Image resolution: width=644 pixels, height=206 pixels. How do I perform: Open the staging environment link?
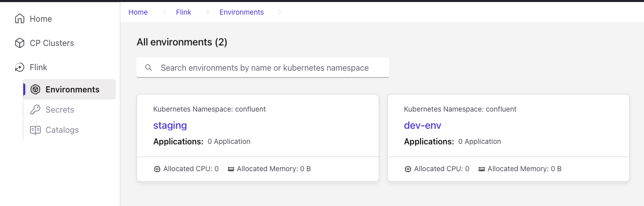[170, 125]
